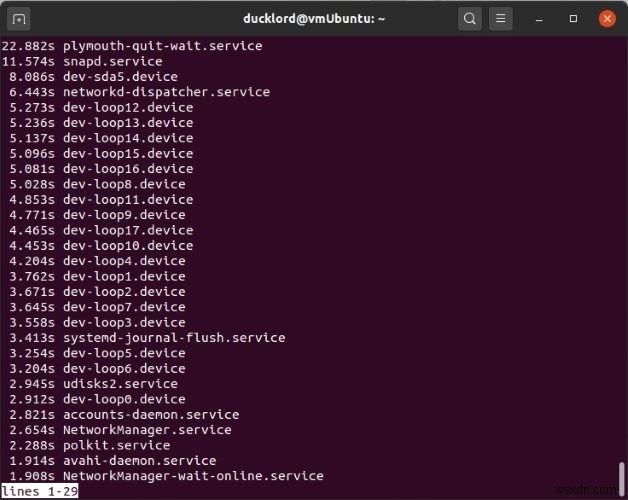The image size is (628, 500).
Task: Select dev-loop6.device line
Action: coord(97,369)
